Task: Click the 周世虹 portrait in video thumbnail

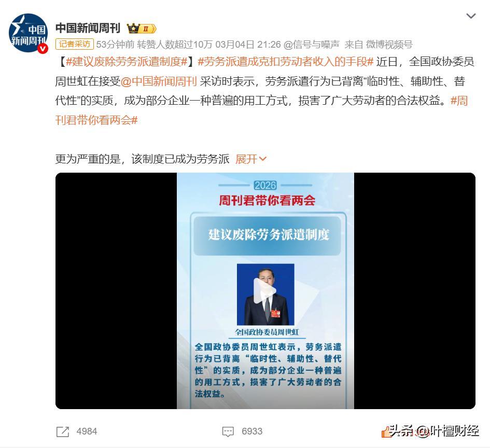Action: pos(265,295)
